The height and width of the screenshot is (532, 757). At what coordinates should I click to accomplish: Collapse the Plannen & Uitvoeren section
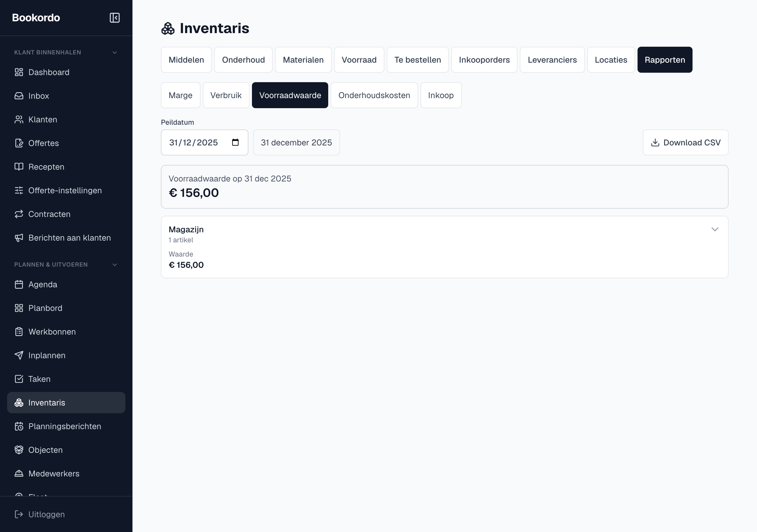(x=115, y=265)
